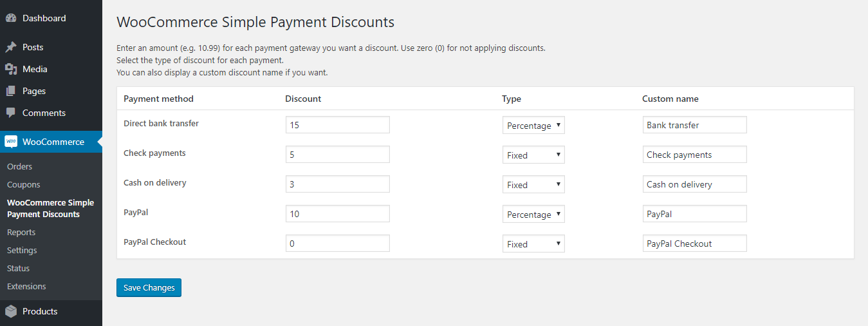
Task: Open Type dropdown for Check payments
Action: [x=533, y=155]
